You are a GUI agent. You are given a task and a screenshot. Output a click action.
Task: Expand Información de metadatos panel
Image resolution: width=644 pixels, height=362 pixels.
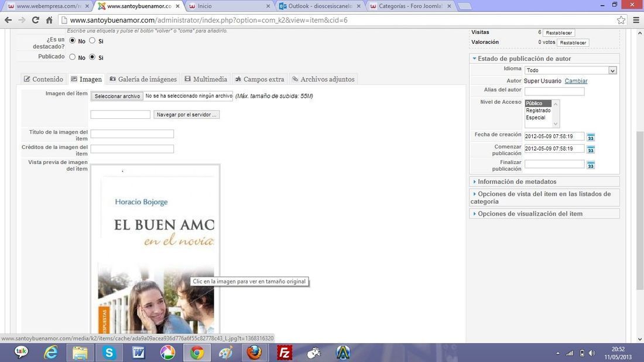[x=544, y=182]
